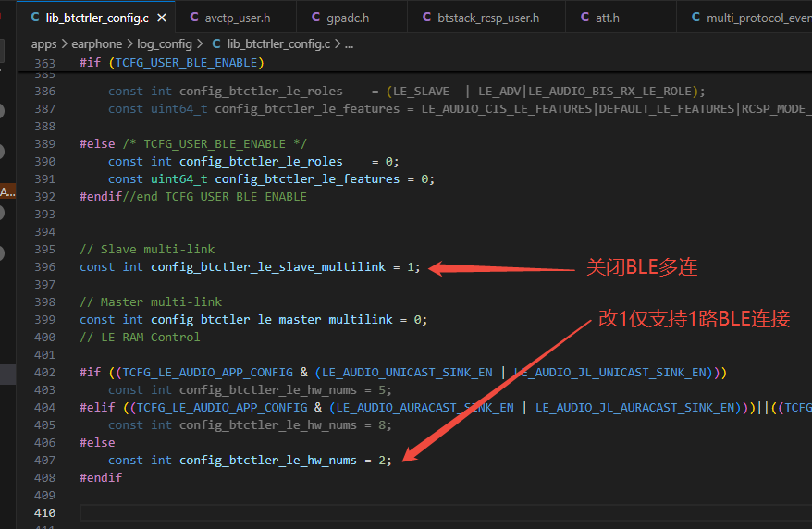Open the log_config breadcrumb folder
Image resolution: width=812 pixels, height=529 pixels.
coord(165,44)
